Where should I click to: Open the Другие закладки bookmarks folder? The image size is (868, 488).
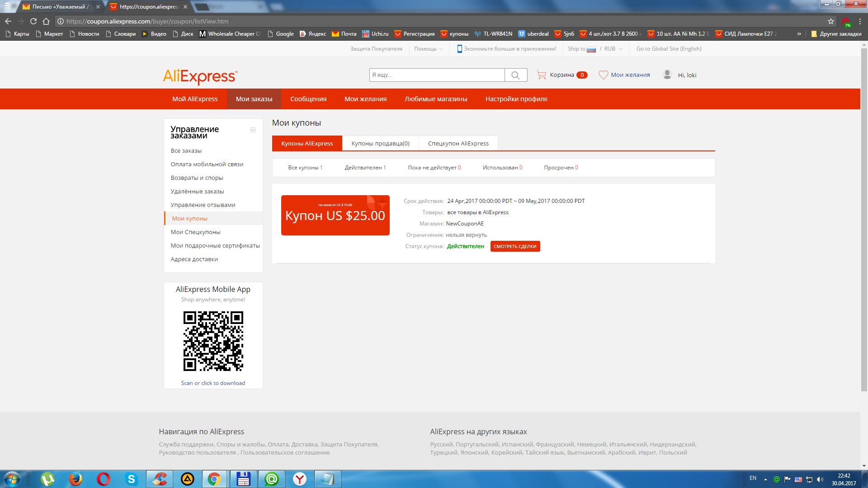click(x=836, y=34)
